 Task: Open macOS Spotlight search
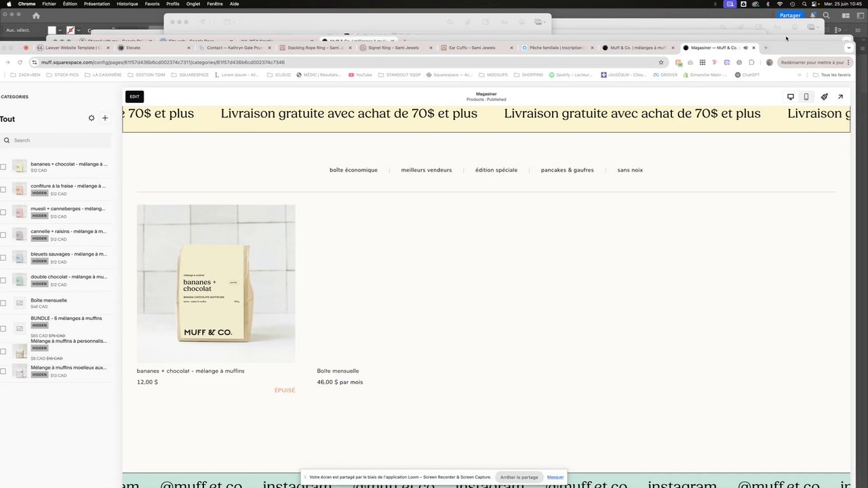(x=804, y=4)
